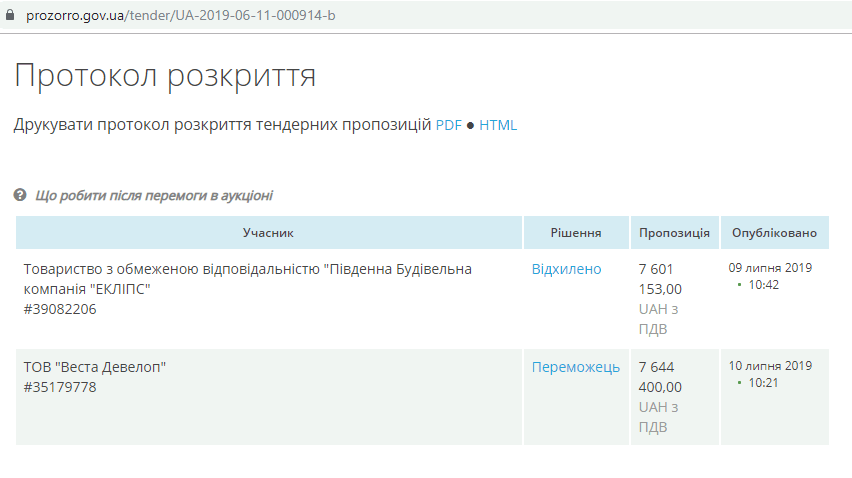The height and width of the screenshot is (478, 852).
Task: Select the 'Протокол розкриття' heading
Action: tap(165, 76)
